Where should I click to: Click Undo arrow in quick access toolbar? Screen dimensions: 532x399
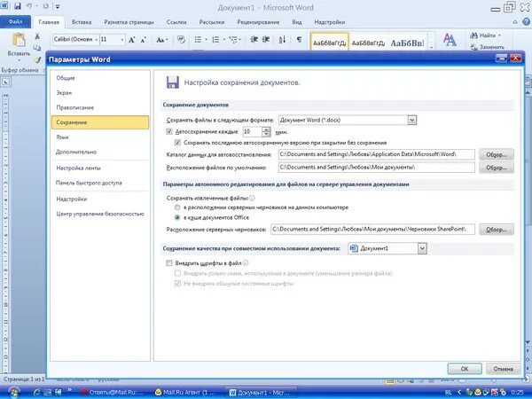coord(29,6)
